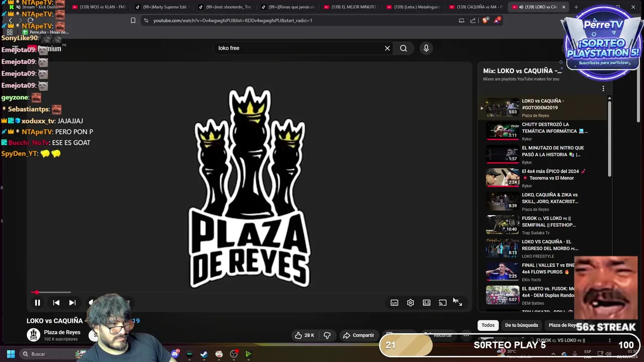
Task: Open the site information icon by URL
Action: tap(146, 21)
